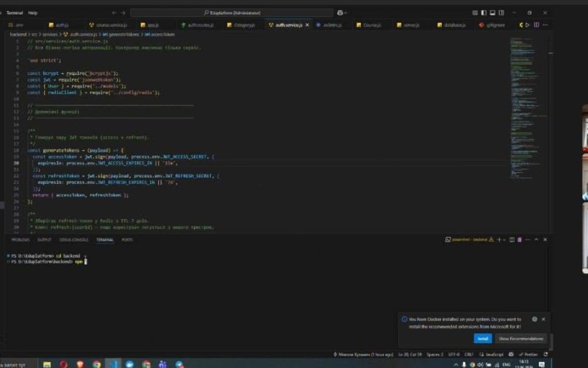Click the Go Back navigation arrow
The width and height of the screenshot is (588, 368).
point(114,13)
